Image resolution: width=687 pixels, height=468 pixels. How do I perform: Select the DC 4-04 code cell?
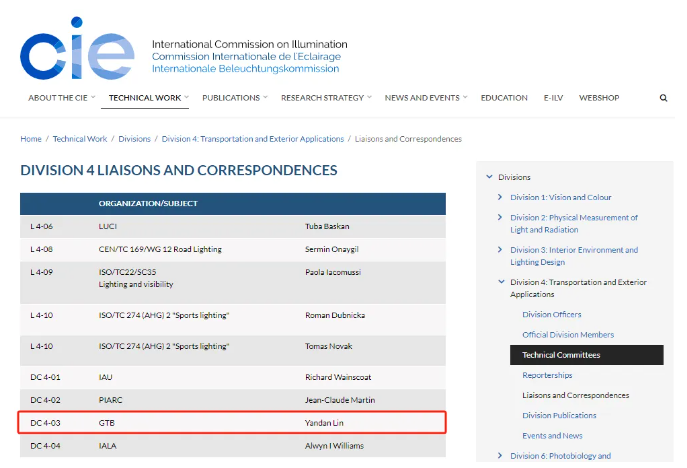tap(45, 445)
